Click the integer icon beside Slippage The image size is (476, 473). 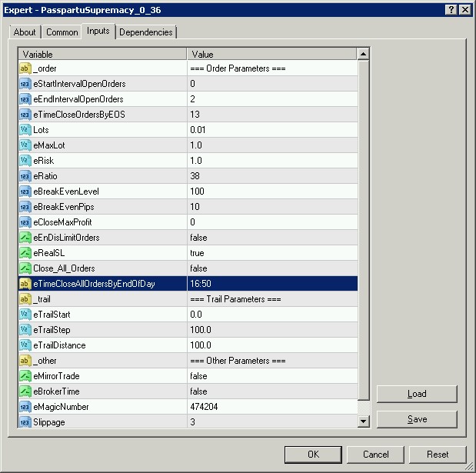point(25,422)
